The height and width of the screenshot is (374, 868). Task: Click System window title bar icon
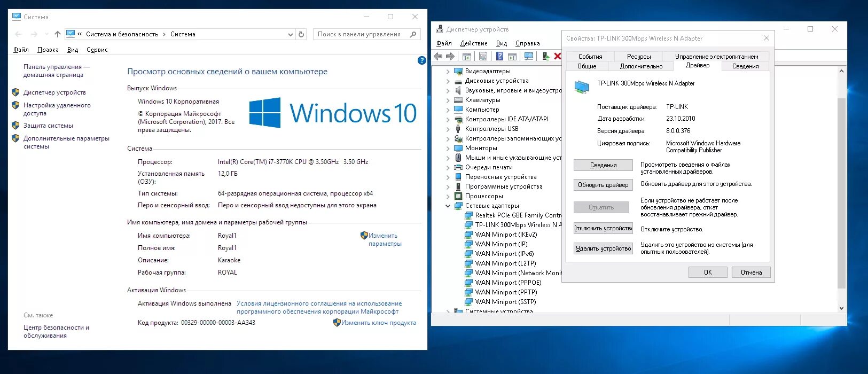click(x=17, y=17)
